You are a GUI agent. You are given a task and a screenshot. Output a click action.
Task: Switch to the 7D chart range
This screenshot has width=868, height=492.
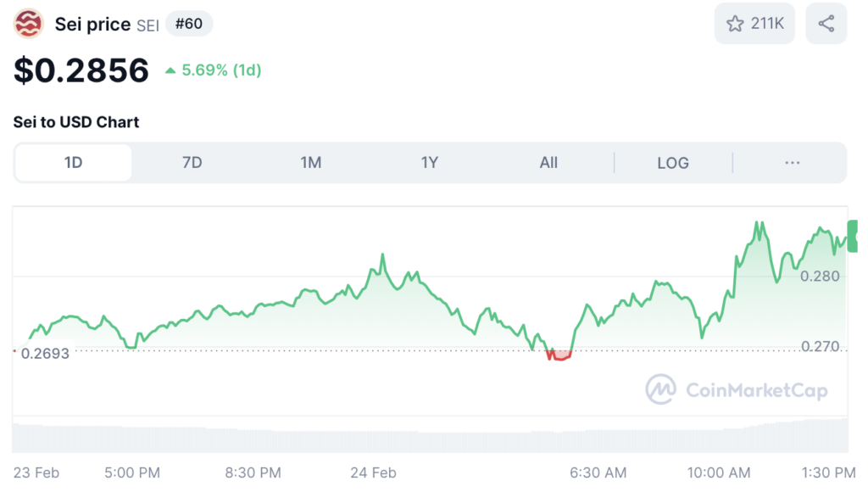(192, 163)
